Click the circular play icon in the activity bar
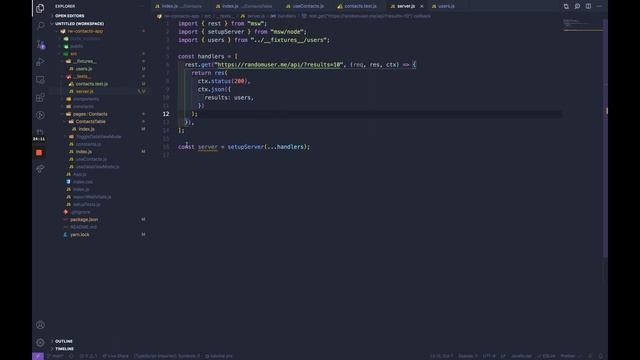640x360 pixels. [x=40, y=115]
